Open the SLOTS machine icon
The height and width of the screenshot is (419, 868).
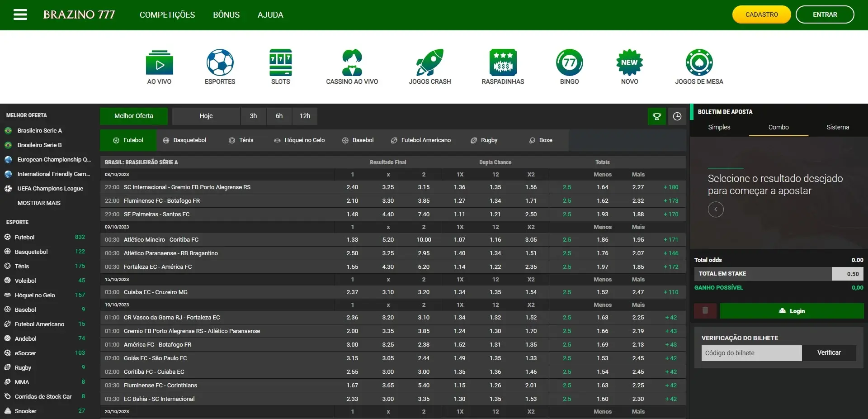(x=280, y=62)
